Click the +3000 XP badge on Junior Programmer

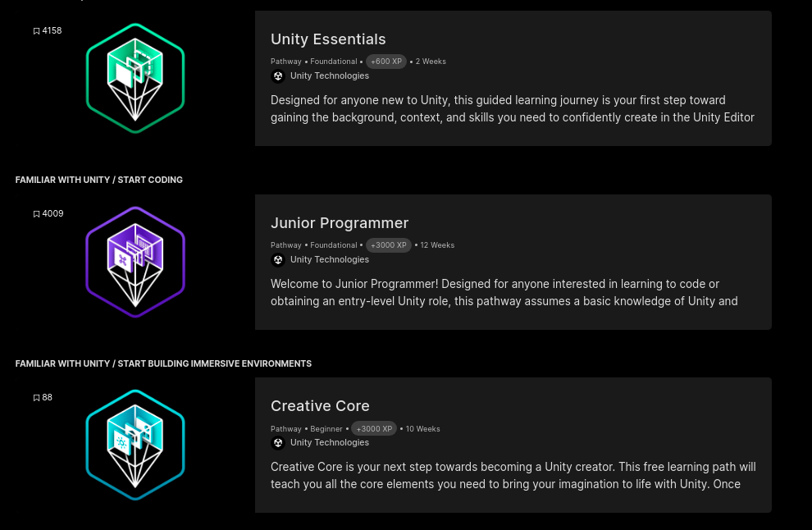click(x=388, y=244)
